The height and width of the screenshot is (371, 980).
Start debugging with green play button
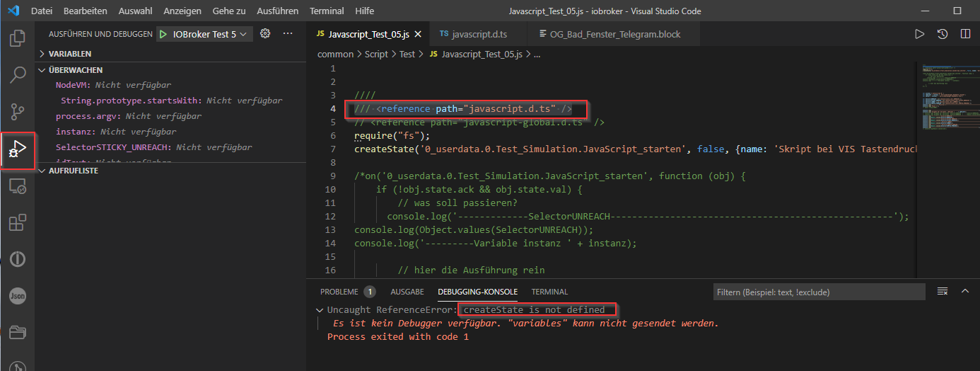(163, 34)
